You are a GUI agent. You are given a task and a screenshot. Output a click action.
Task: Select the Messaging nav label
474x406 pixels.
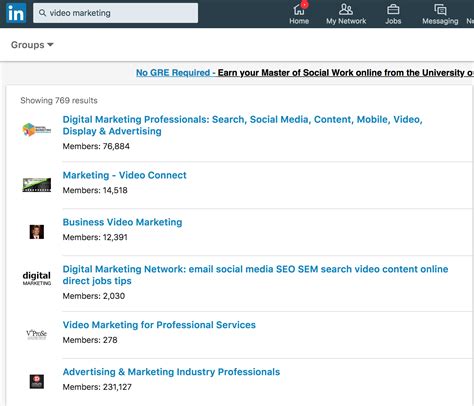click(440, 21)
